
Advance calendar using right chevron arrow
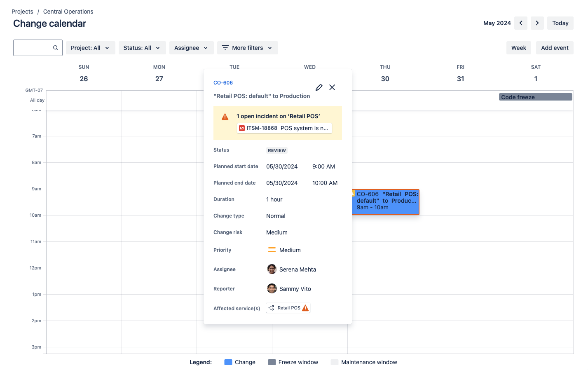point(537,23)
